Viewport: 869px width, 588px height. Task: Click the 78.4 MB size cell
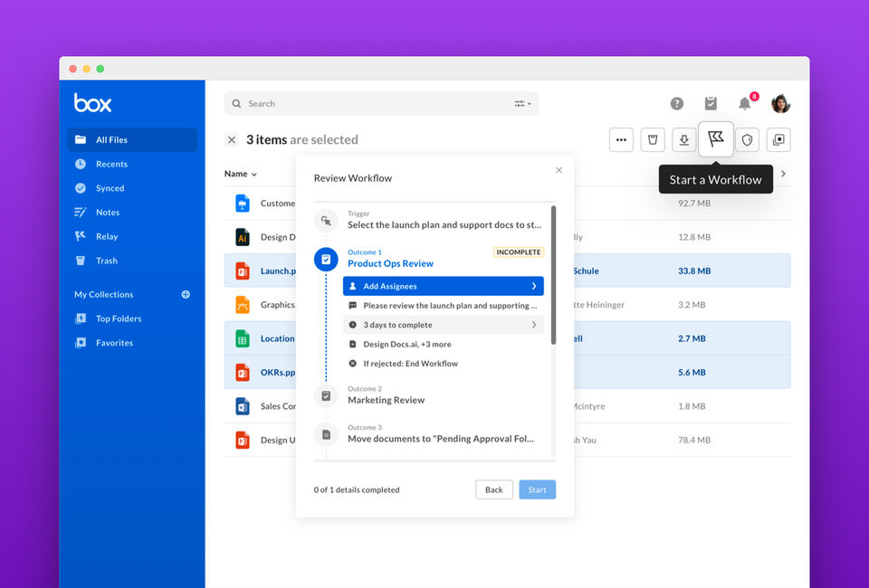point(694,440)
